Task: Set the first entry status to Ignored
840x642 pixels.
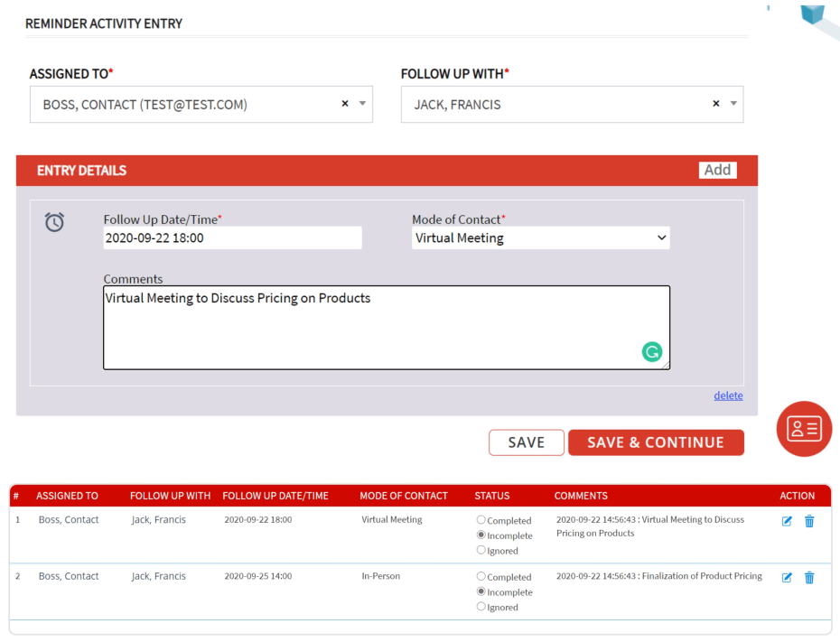Action: click(481, 551)
